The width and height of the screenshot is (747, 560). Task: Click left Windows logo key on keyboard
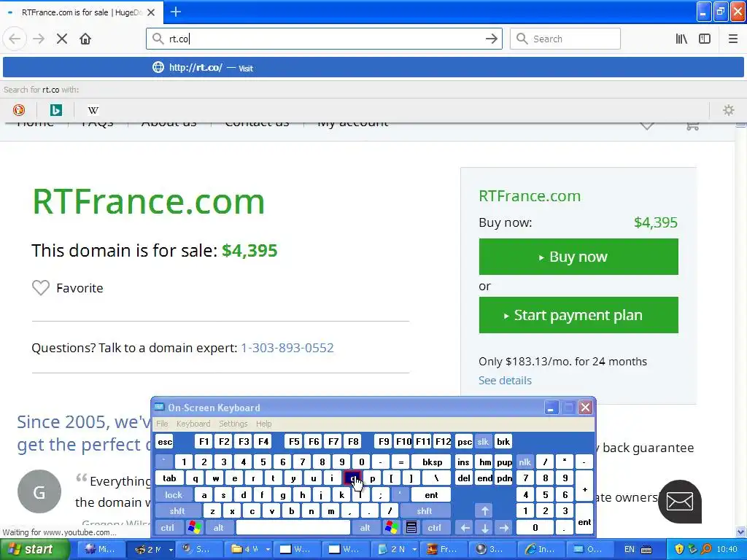(x=194, y=528)
